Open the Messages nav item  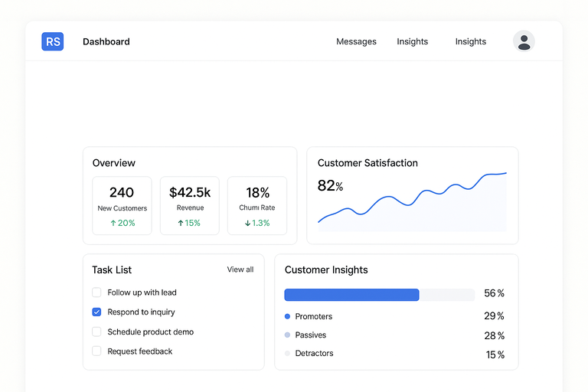click(356, 41)
